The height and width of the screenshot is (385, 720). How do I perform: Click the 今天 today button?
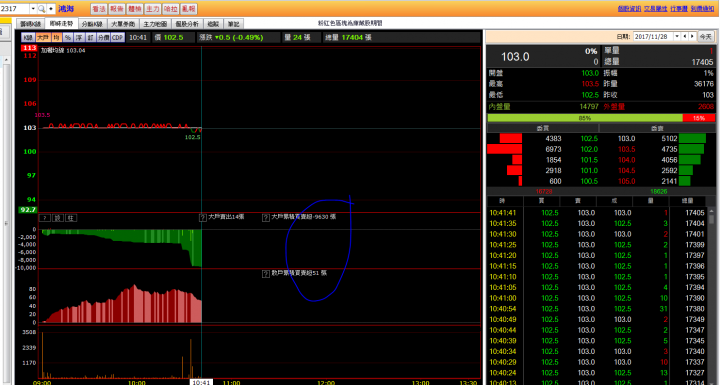706,36
